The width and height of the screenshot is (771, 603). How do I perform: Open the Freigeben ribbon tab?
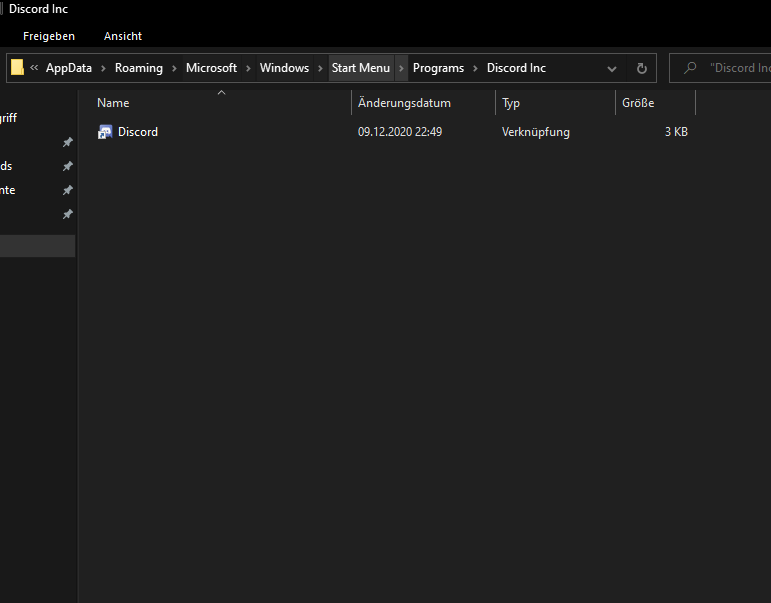(x=49, y=36)
